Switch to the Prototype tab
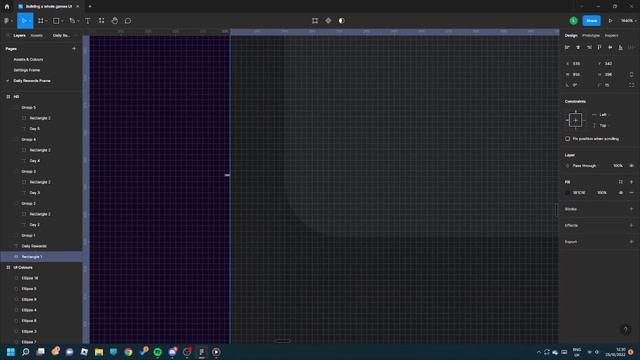Screen dimensions: 640x360 [591, 36]
